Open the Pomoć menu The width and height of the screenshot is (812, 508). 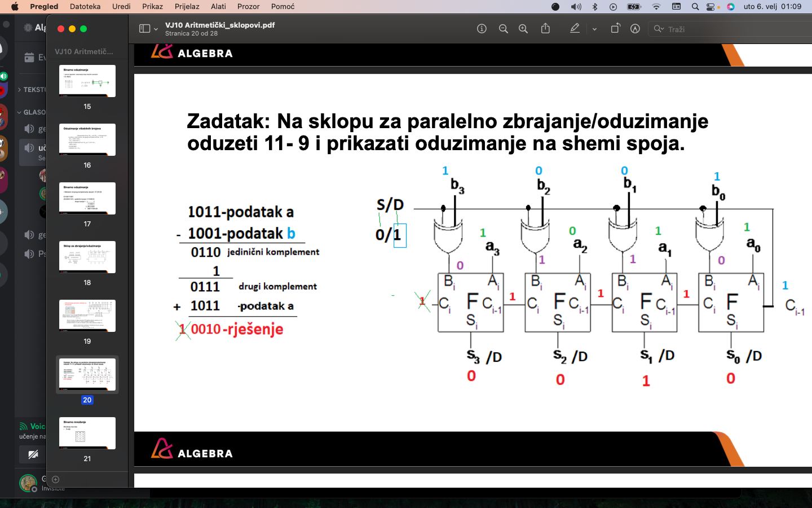point(283,7)
